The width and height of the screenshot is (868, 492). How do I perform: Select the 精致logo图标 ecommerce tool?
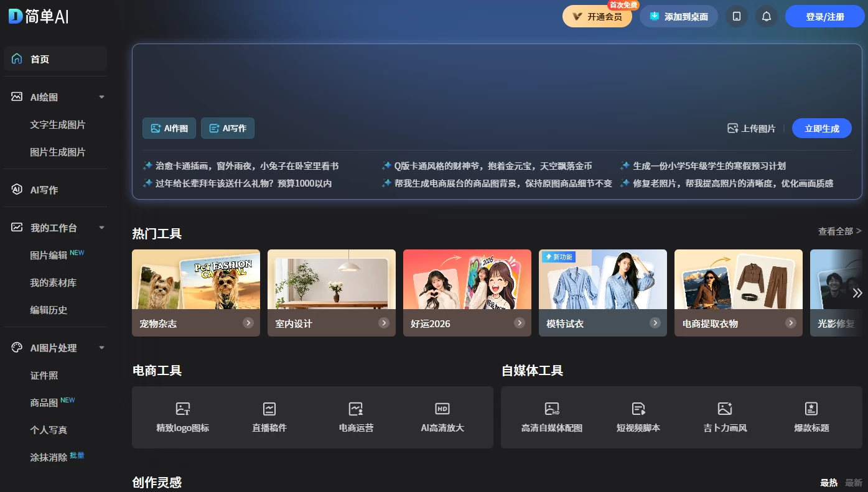(x=183, y=417)
